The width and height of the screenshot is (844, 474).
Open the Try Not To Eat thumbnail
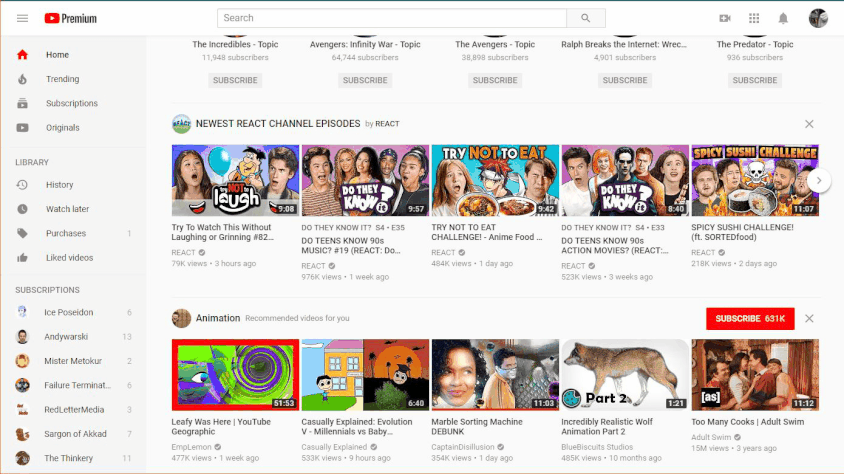point(495,180)
